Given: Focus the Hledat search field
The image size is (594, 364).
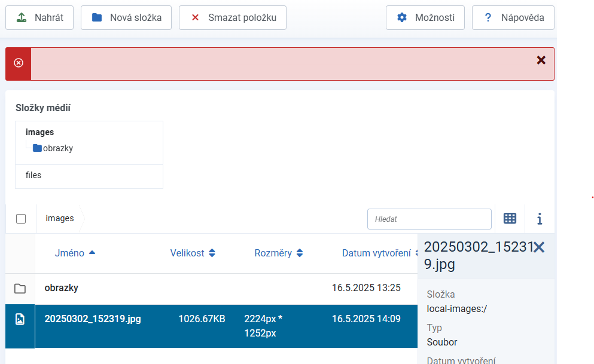Looking at the screenshot, I should (x=429, y=219).
